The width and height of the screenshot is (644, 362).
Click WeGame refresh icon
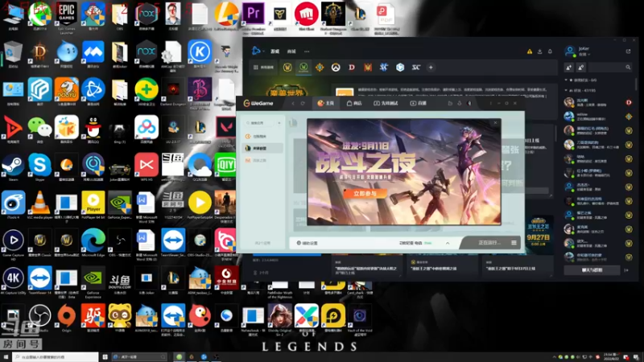tap(303, 104)
